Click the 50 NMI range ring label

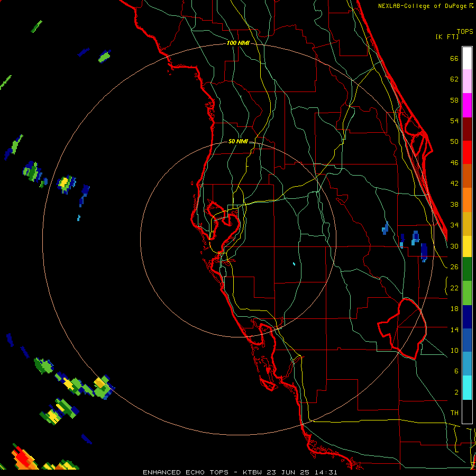(x=238, y=141)
